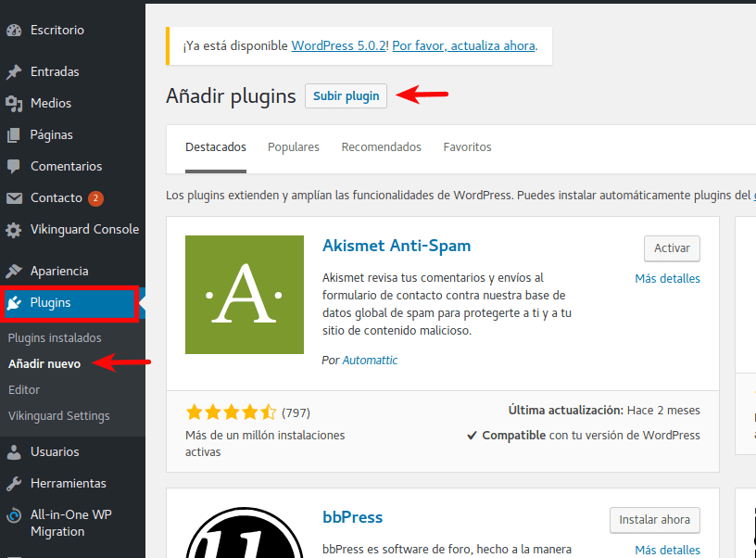Open the bbPress title link
The height and width of the screenshot is (558, 756).
click(x=352, y=517)
